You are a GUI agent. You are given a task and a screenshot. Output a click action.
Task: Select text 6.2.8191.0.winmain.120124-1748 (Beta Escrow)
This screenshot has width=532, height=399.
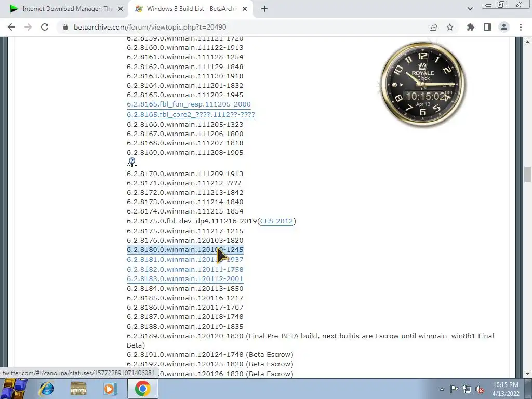click(210, 354)
